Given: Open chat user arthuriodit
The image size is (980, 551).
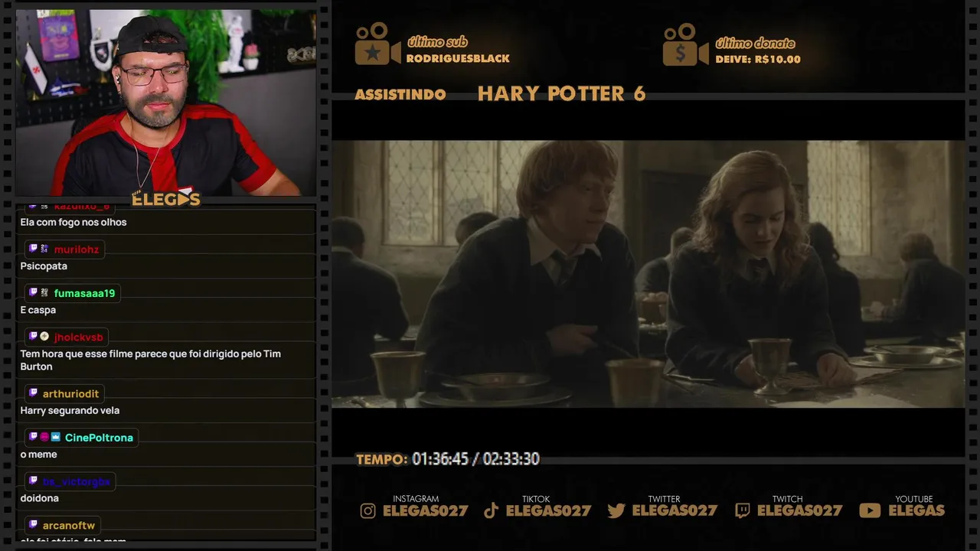Looking at the screenshot, I should (70, 393).
